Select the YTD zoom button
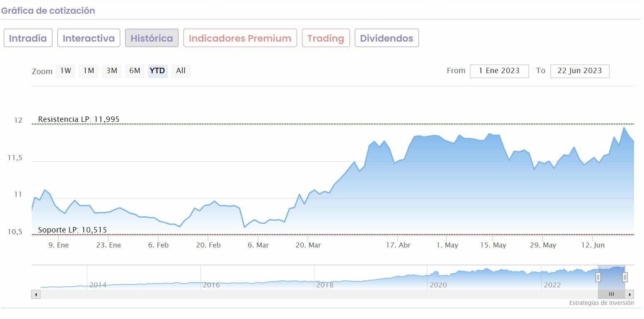644x319 pixels. click(157, 71)
